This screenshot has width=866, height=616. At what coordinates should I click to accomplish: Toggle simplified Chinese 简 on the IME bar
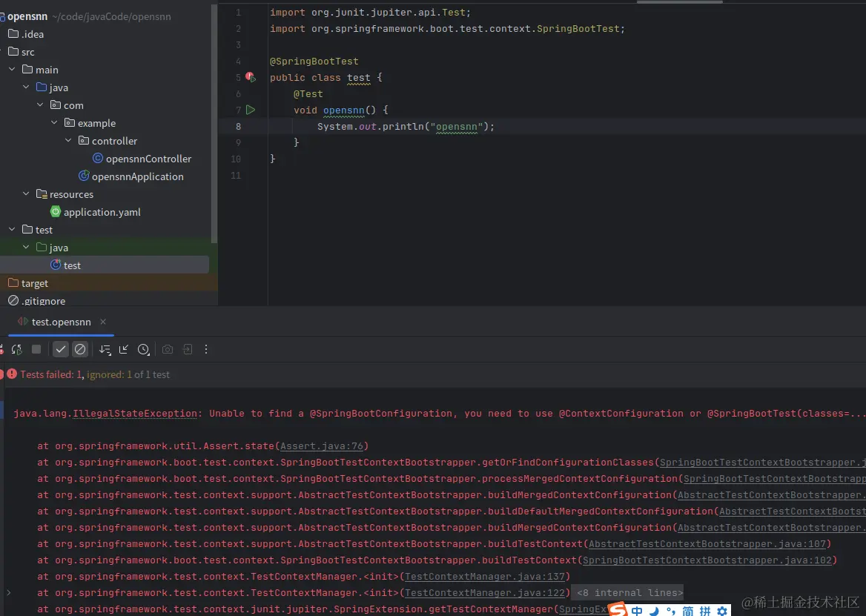tap(688, 611)
